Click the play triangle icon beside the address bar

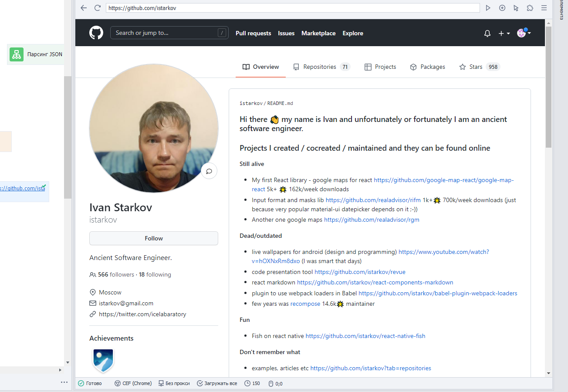pyautogui.click(x=488, y=8)
